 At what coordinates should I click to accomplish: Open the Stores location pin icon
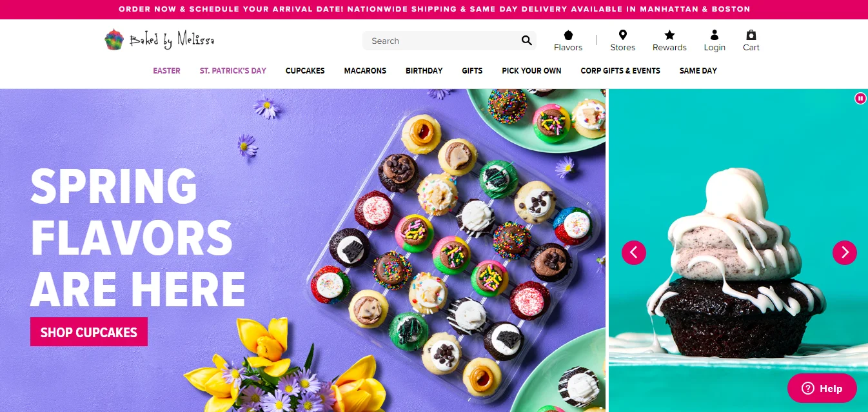622,35
